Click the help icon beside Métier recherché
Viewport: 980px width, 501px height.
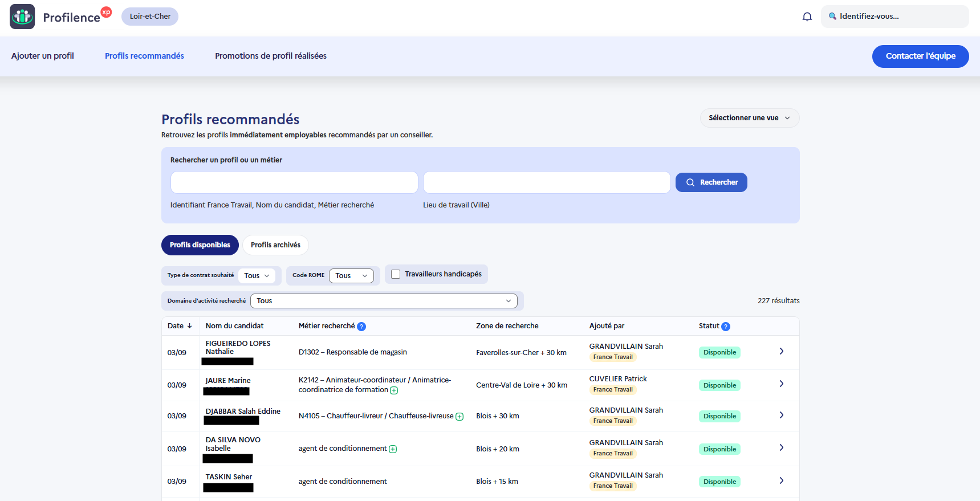[x=361, y=327]
